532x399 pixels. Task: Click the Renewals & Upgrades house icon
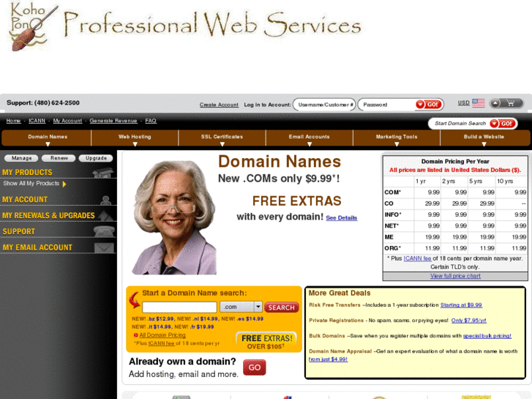[107, 216]
